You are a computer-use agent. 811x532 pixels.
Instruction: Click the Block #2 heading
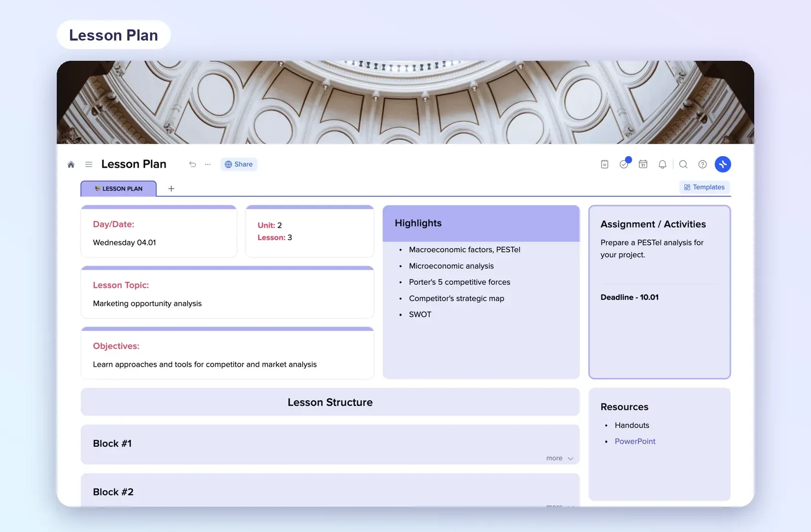[114, 492]
